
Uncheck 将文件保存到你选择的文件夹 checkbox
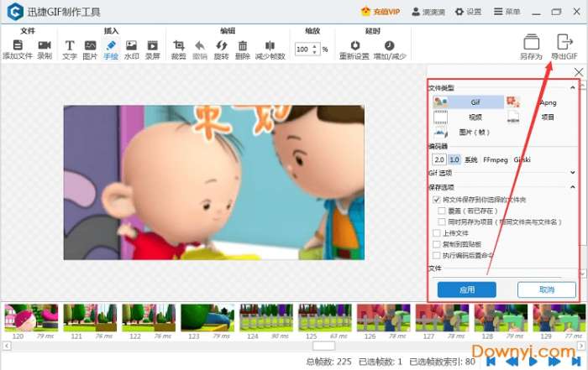click(436, 201)
